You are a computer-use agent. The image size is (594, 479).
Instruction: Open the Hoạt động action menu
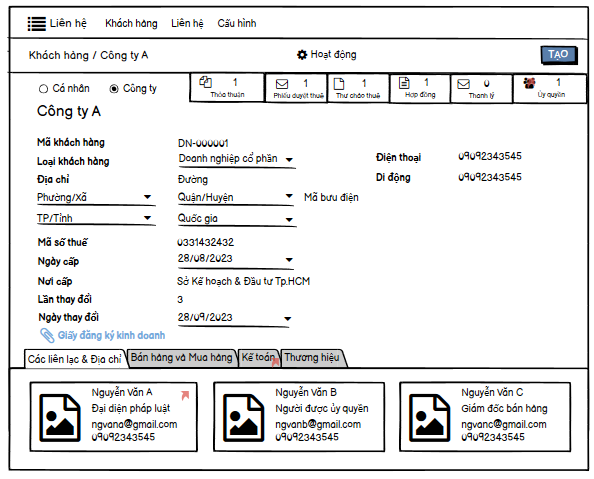tap(333, 55)
